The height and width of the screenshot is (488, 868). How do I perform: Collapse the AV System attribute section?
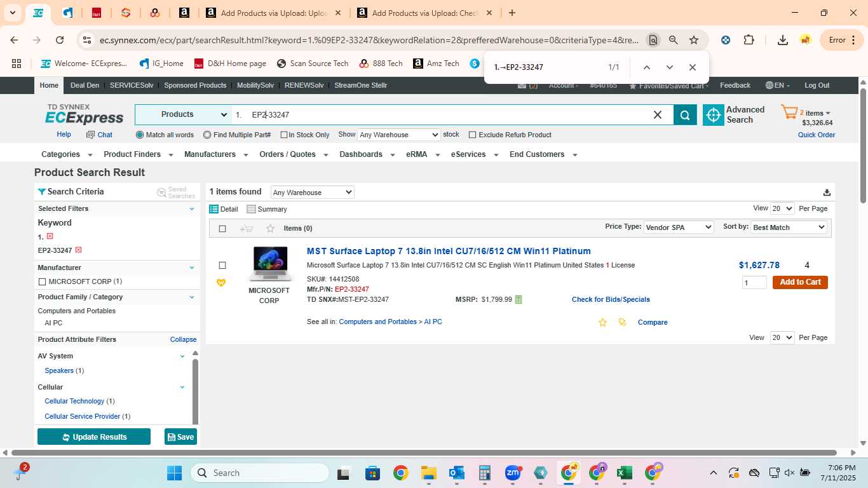pos(182,356)
